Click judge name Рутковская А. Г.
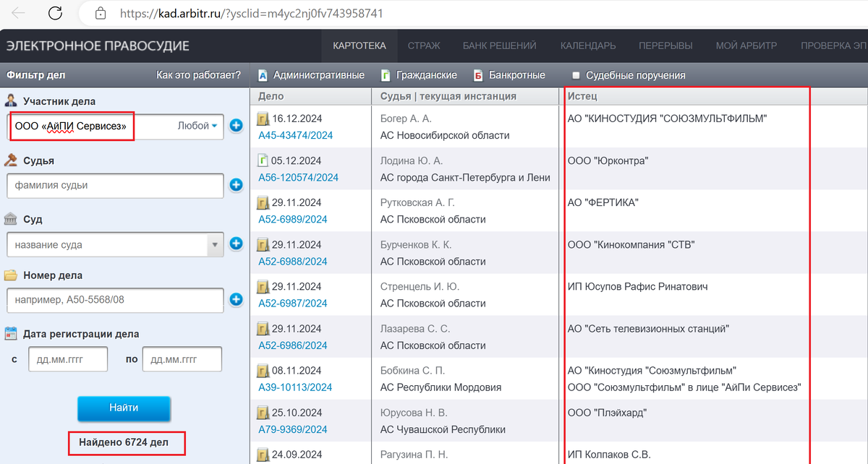This screenshot has width=868, height=464. (x=418, y=202)
